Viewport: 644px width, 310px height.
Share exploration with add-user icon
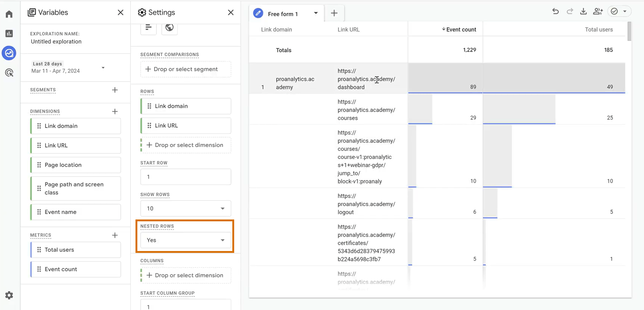pos(598,11)
